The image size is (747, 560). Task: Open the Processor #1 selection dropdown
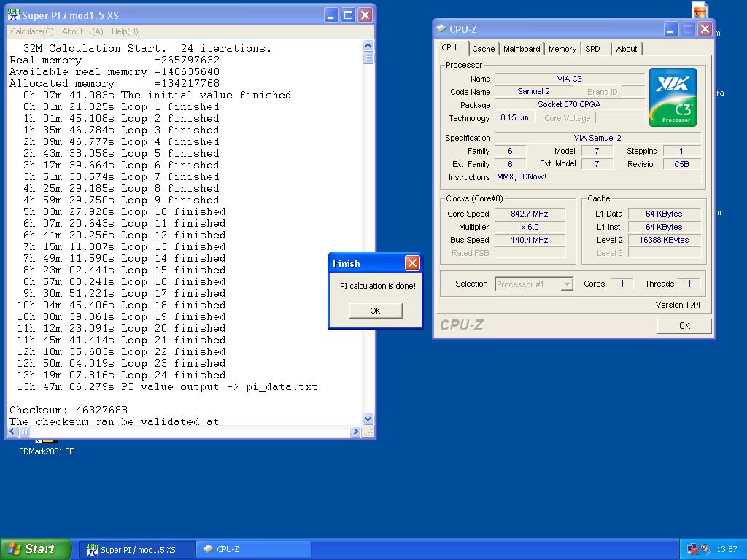533,284
